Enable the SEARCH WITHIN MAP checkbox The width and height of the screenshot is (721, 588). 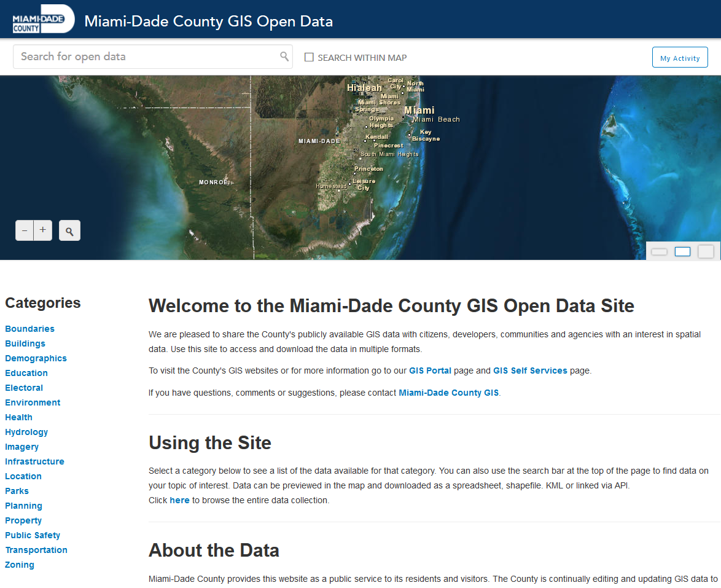pyautogui.click(x=309, y=57)
